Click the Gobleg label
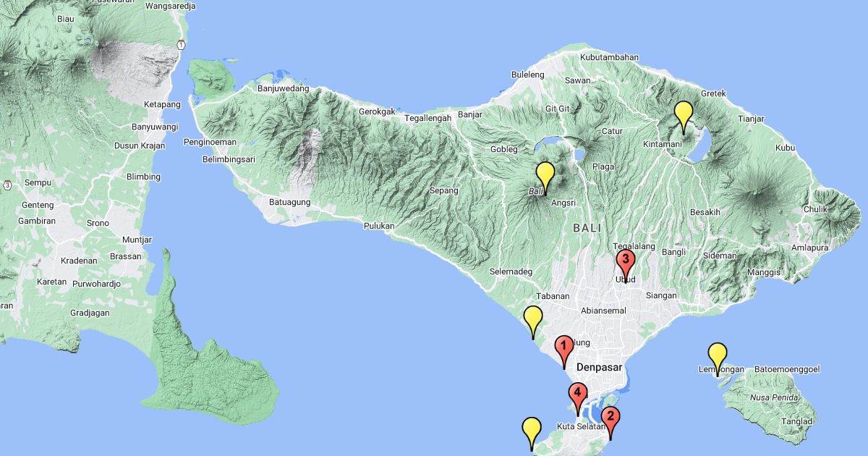Image resolution: width=868 pixels, height=456 pixels. click(504, 149)
